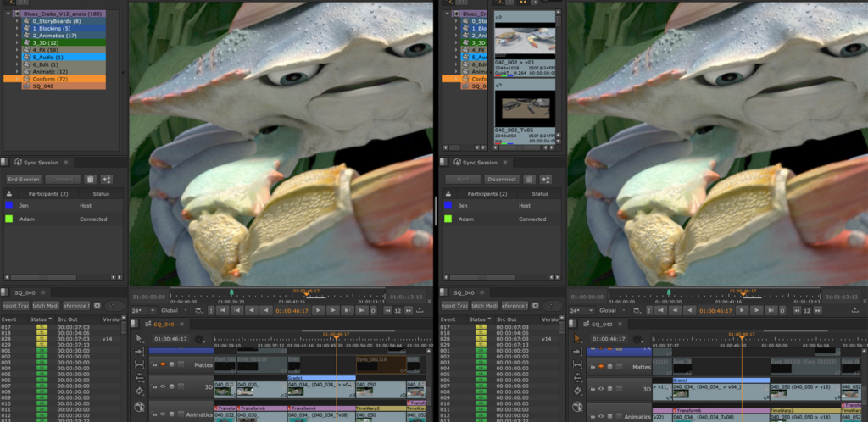Open the soft effects tool in left window
This screenshot has height=422, width=868.
(x=139, y=407)
